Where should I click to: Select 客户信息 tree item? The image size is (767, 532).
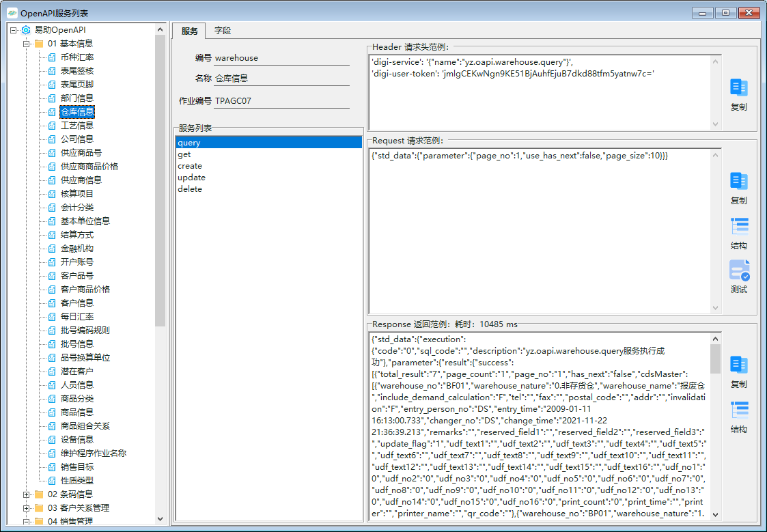76,303
